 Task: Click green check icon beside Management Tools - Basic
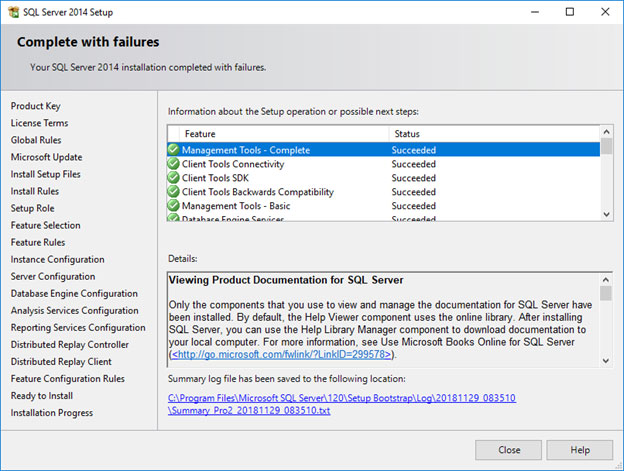(x=174, y=206)
